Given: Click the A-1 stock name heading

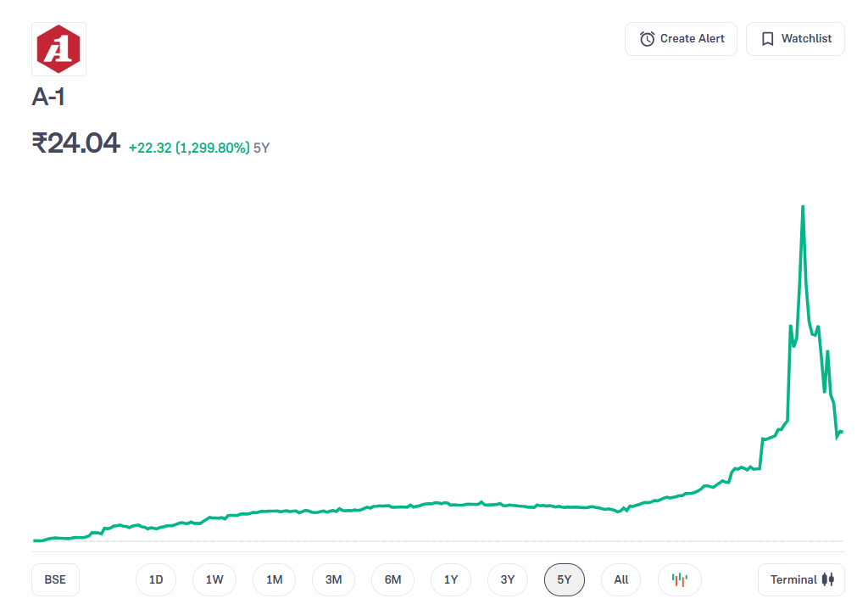Looking at the screenshot, I should click(x=48, y=98).
